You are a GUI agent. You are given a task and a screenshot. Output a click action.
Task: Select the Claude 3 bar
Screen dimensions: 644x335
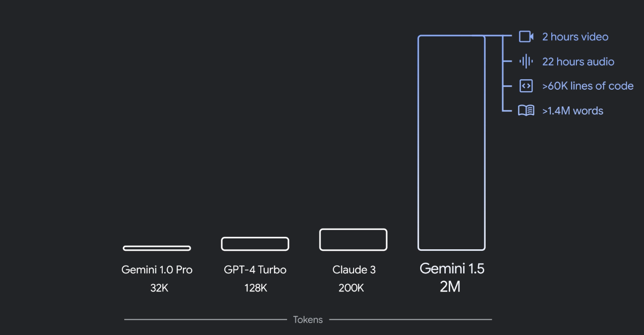pos(353,240)
